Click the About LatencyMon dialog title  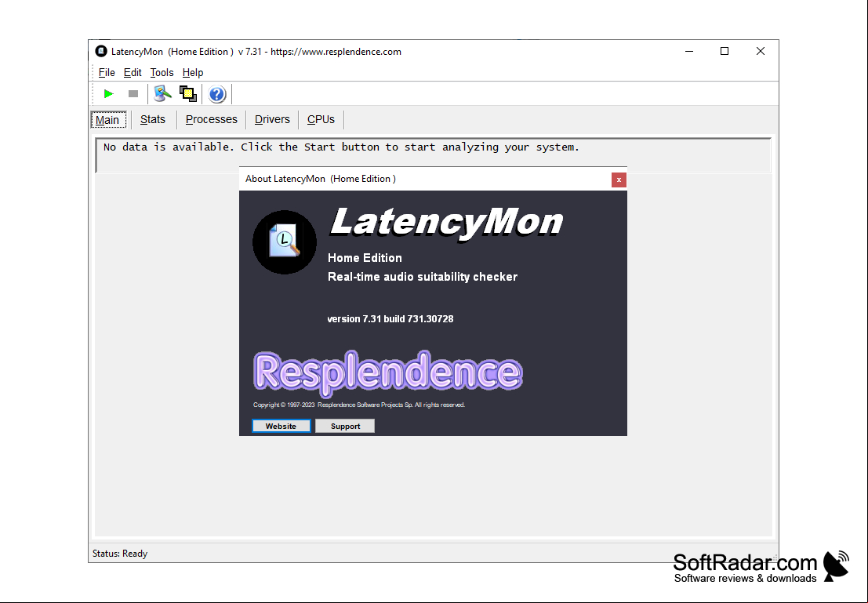[321, 179]
